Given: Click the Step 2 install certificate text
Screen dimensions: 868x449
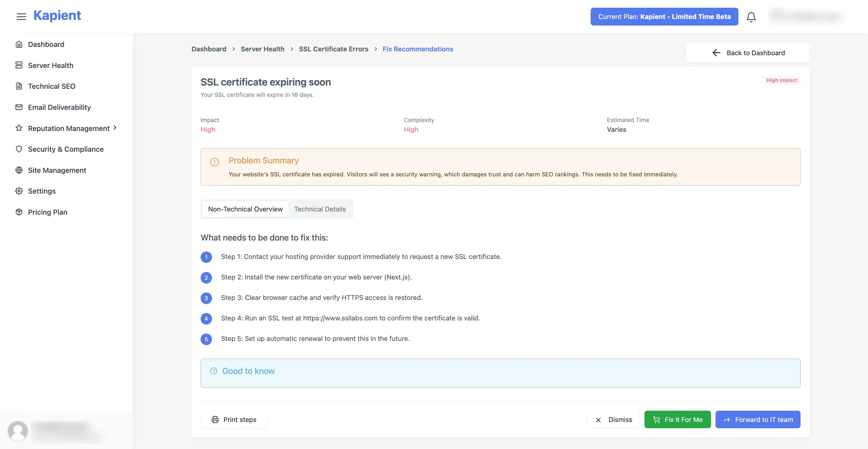Looking at the screenshot, I should (316, 277).
